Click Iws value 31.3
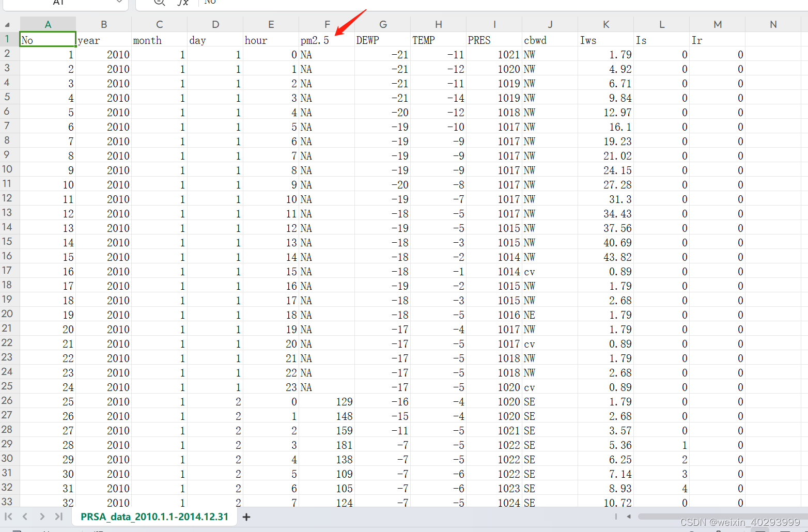Screen dimensions: 808x532 coord(606,199)
